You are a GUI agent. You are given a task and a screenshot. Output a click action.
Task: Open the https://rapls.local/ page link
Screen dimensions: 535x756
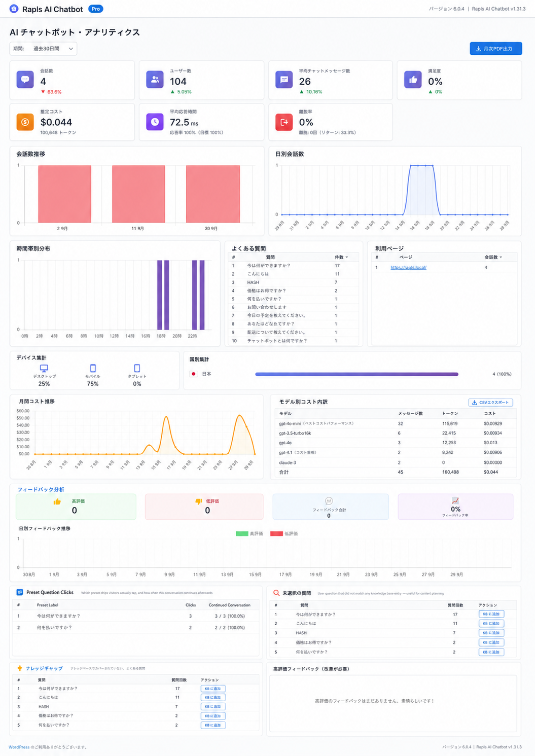408,267
